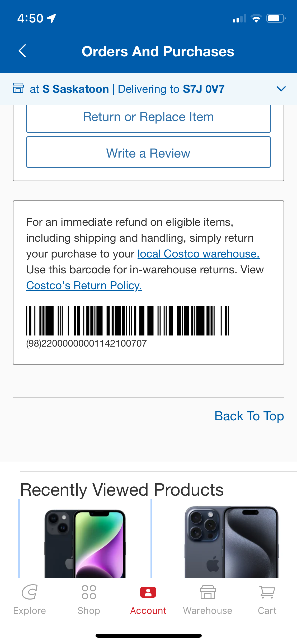This screenshot has width=297, height=644.
Task: Open the S Saskatoon location selector
Action: (76, 89)
